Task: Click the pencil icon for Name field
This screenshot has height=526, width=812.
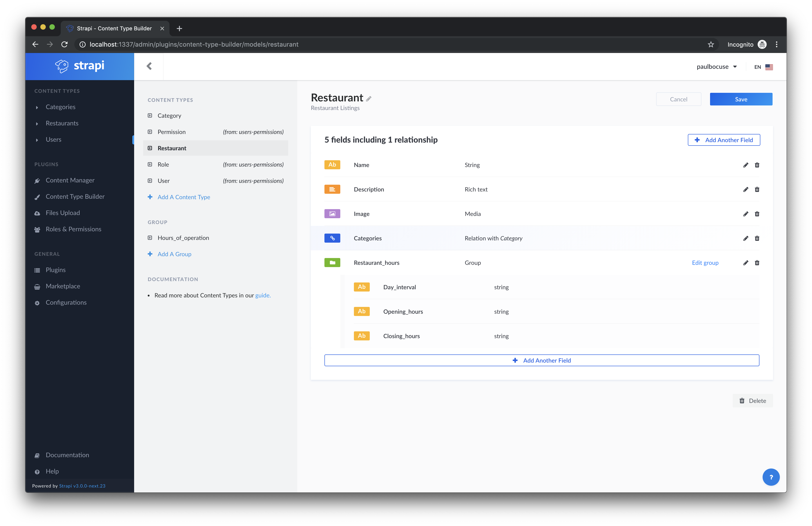Action: pyautogui.click(x=745, y=165)
